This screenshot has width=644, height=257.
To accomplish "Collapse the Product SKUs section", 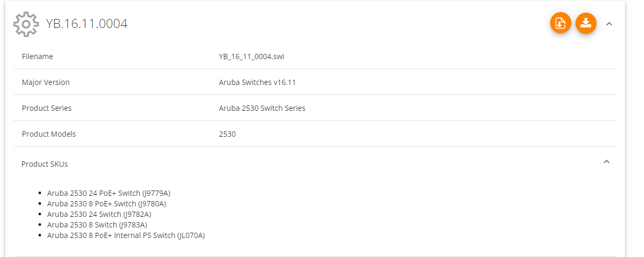I will tap(606, 161).
